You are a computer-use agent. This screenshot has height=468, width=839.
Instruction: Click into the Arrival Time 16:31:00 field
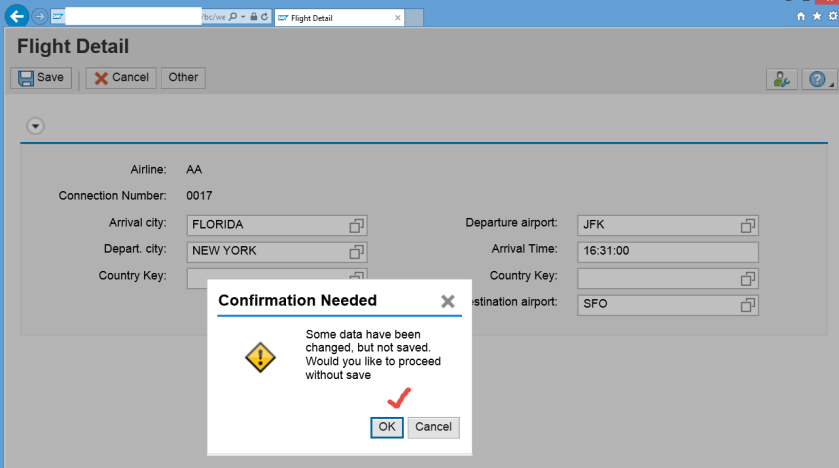(668, 251)
